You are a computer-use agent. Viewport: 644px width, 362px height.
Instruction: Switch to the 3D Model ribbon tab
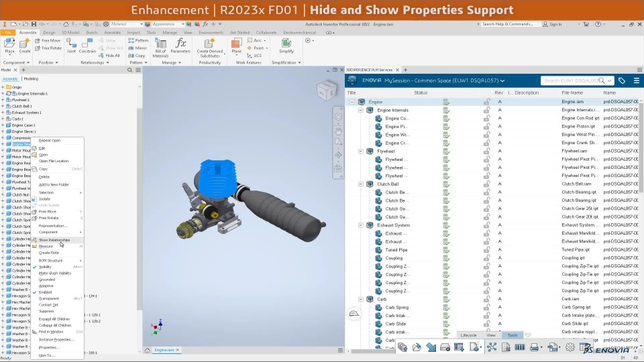point(70,32)
